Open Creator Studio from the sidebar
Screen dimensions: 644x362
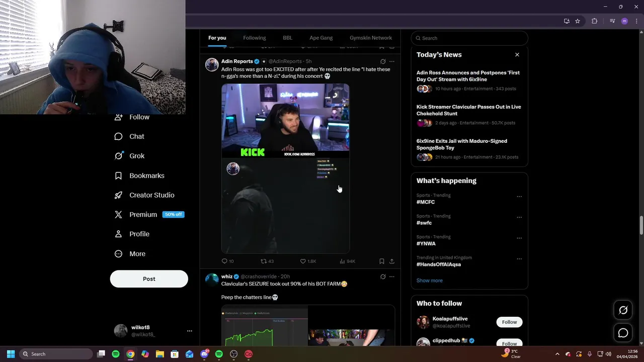(x=145, y=195)
